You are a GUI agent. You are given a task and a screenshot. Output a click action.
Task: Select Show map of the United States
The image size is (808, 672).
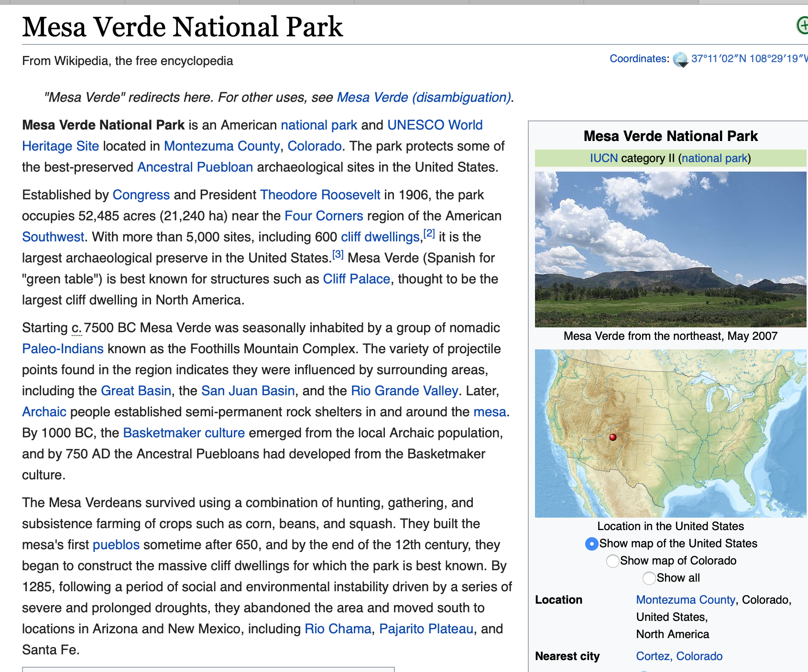(x=591, y=544)
